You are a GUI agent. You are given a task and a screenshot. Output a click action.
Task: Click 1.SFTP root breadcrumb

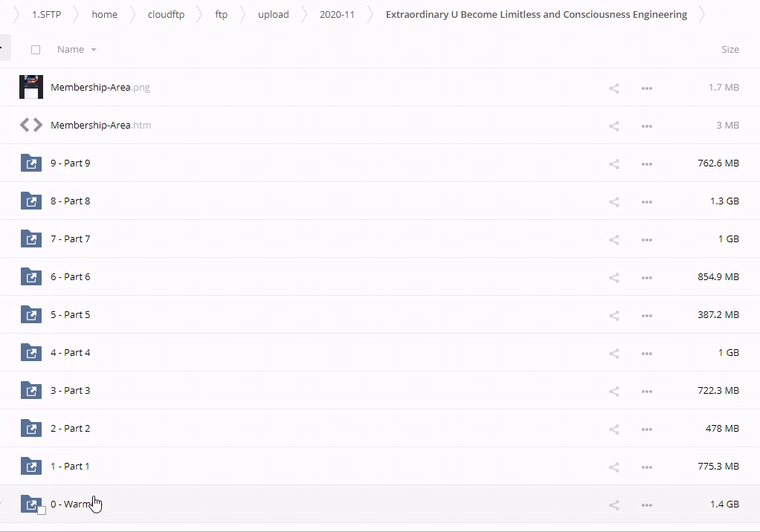click(x=46, y=14)
